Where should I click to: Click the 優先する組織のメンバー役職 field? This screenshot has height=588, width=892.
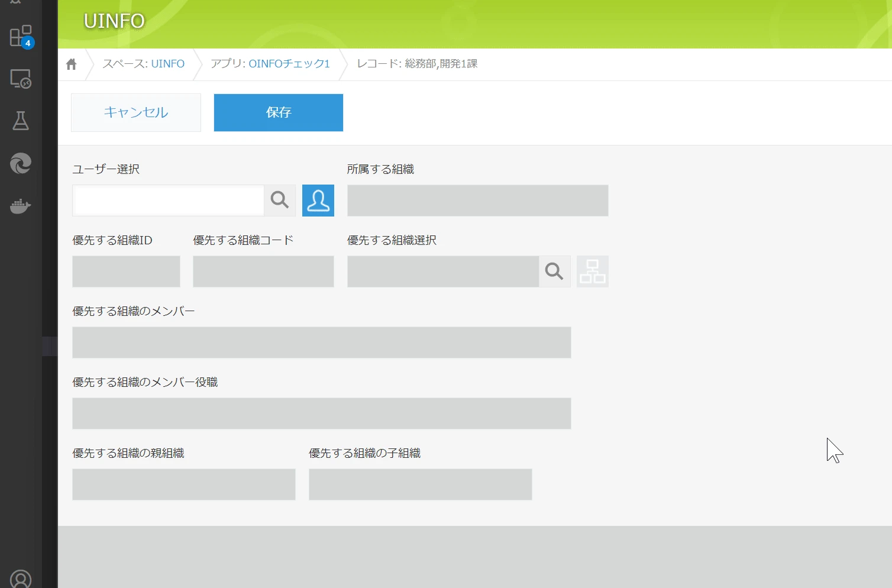(x=322, y=413)
